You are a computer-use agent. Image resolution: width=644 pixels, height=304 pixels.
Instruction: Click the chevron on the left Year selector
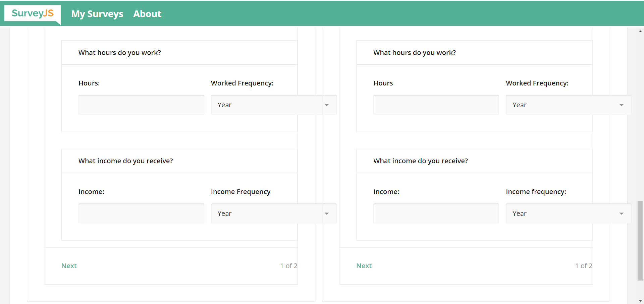click(x=327, y=105)
